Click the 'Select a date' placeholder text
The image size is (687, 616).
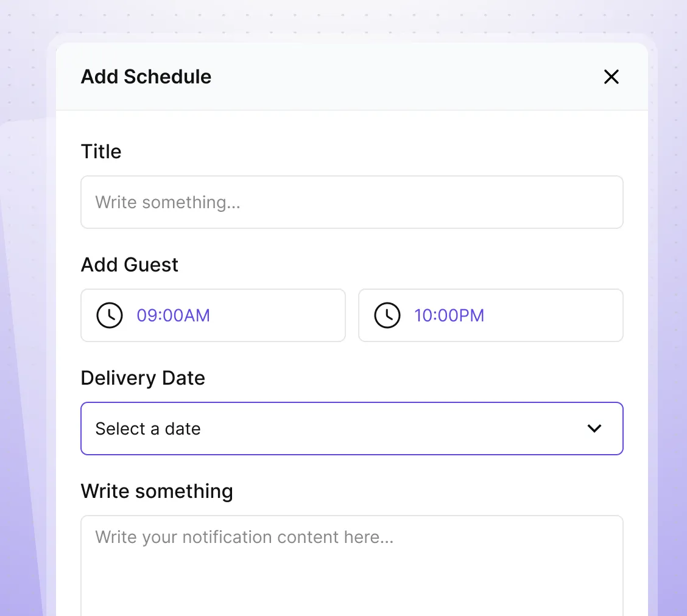pos(148,429)
